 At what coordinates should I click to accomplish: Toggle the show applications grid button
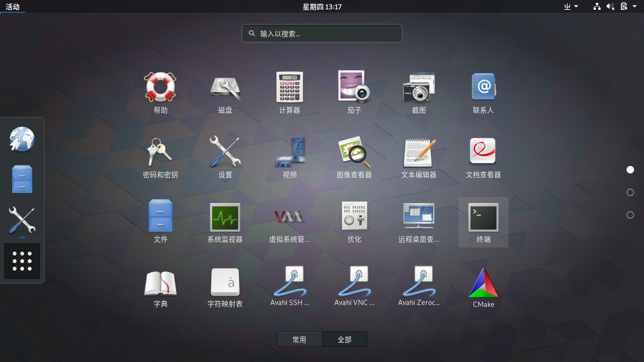(22, 261)
